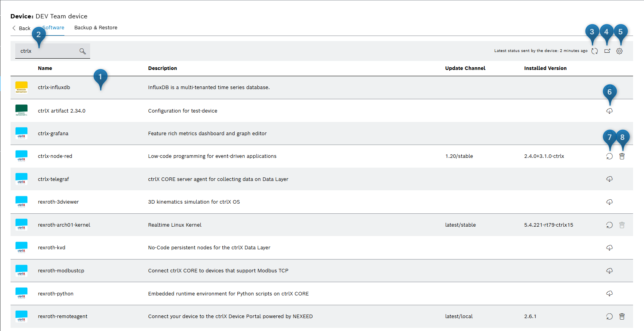This screenshot has width=644, height=331.
Task: Refresh the latest device status
Action: 594,51
